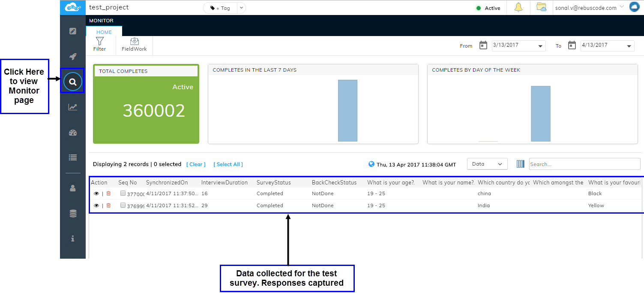This screenshot has height=293, width=644.
Task: Click in the Search records field
Action: click(585, 164)
